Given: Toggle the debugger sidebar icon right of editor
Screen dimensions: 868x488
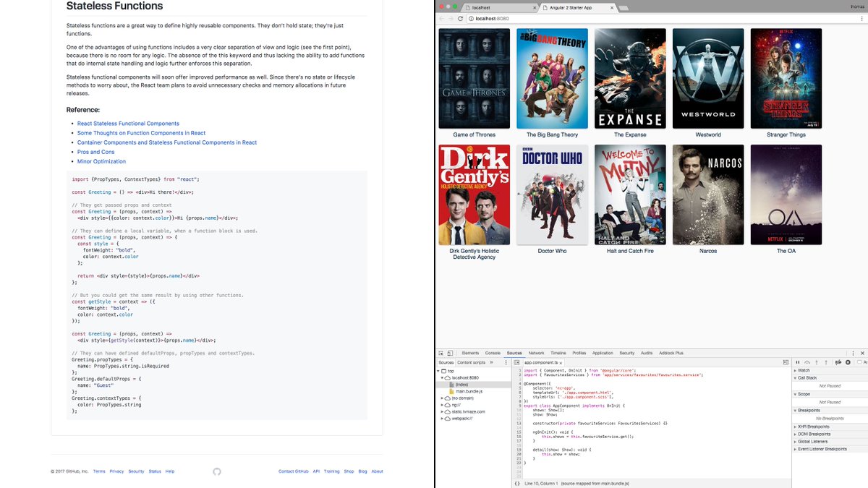Looking at the screenshot, I should 786,362.
